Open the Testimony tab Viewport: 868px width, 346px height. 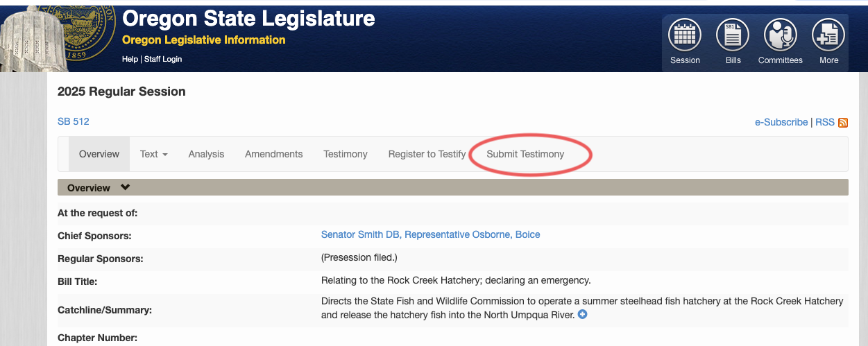[346, 154]
